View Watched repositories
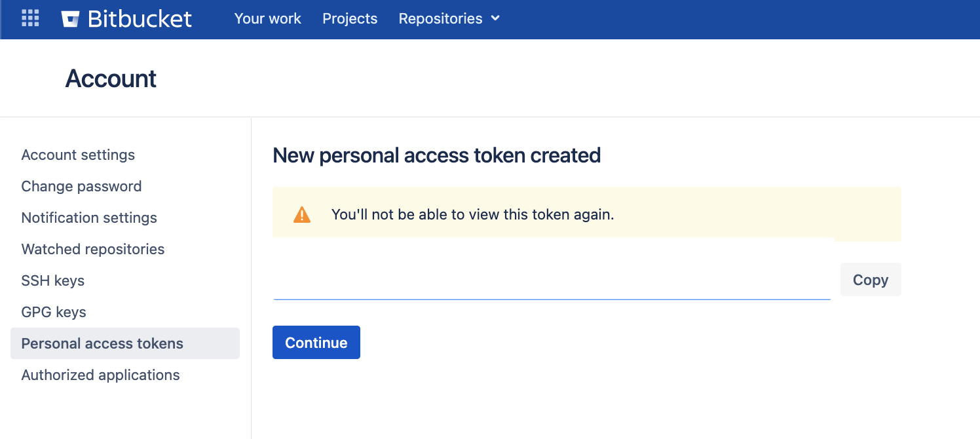Viewport: 980px width, 439px height. [93, 249]
